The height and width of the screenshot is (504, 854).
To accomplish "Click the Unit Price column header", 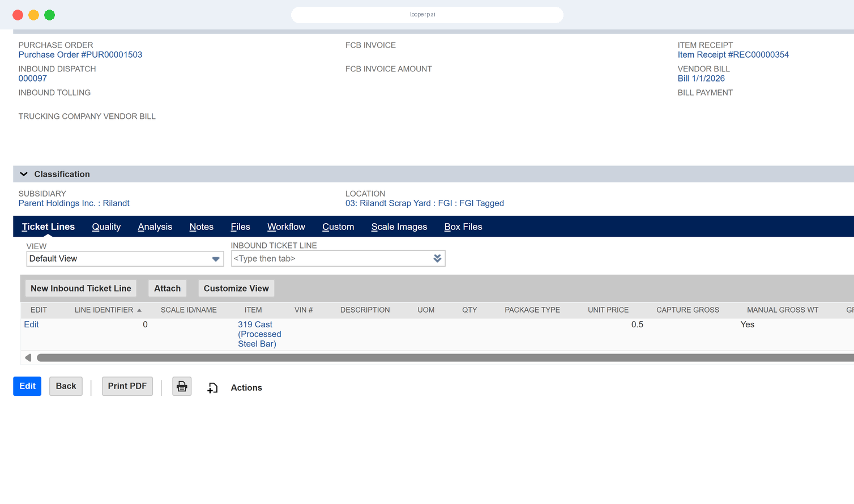I will tap(608, 310).
